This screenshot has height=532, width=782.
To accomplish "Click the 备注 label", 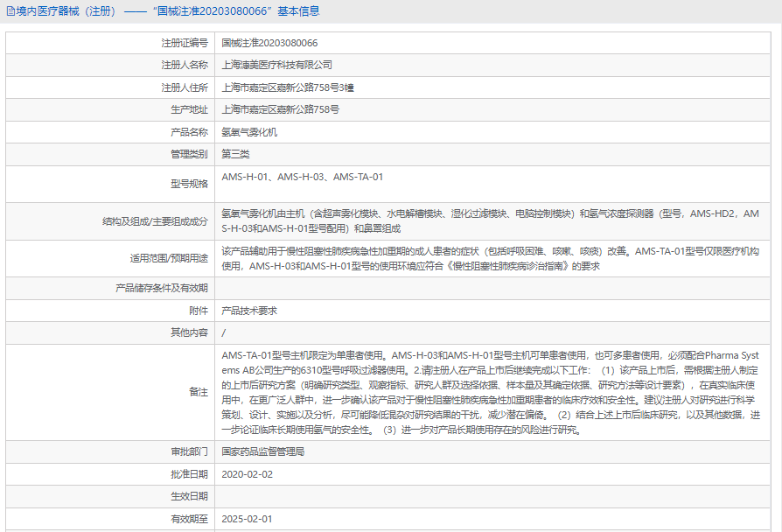I will [x=199, y=392].
